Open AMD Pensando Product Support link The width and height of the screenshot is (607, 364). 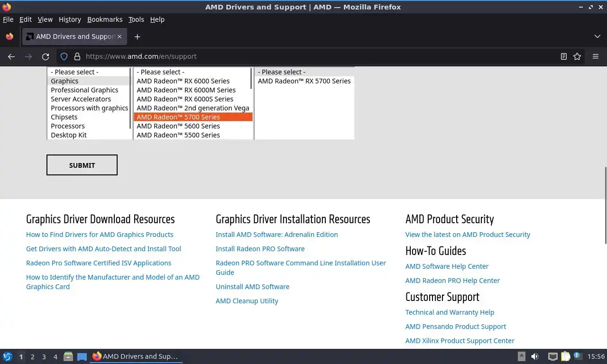[456, 327]
